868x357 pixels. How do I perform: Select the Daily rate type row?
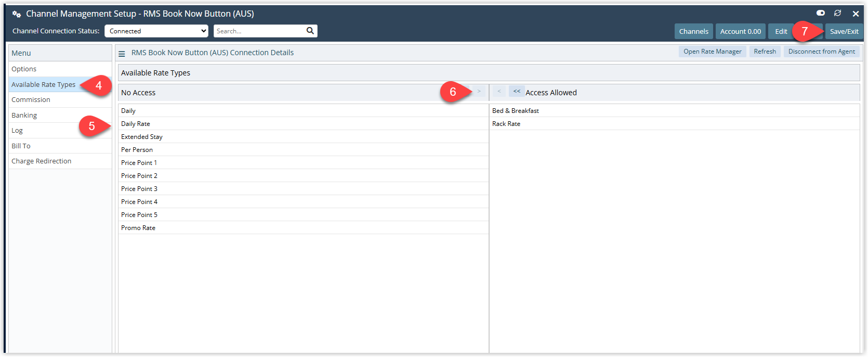tap(304, 110)
